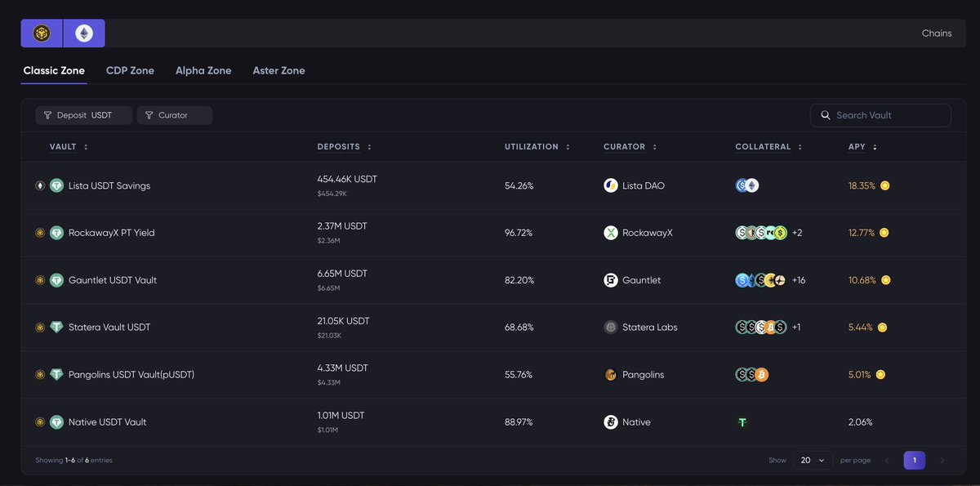Select the Ethereum chain icon
The image size is (980, 486).
tap(84, 33)
